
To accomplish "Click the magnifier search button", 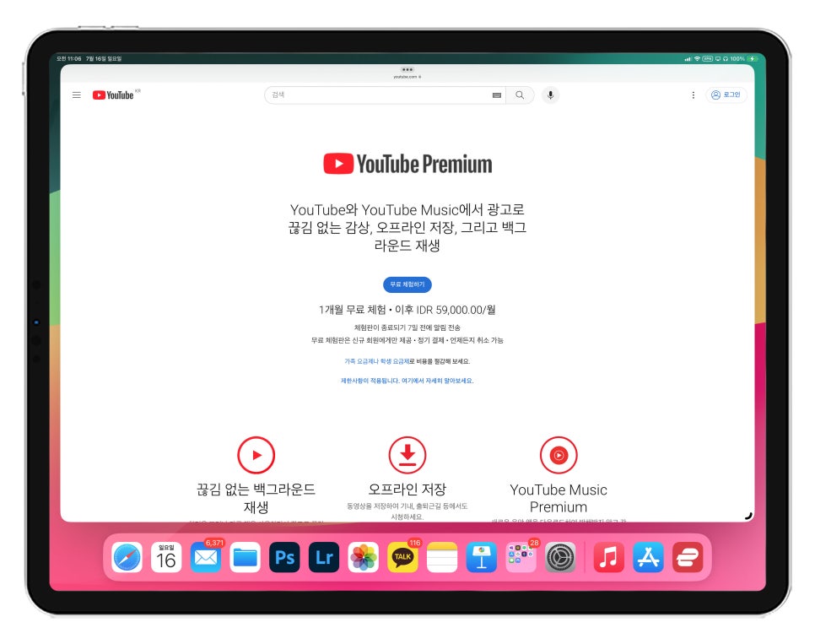I will click(x=520, y=95).
